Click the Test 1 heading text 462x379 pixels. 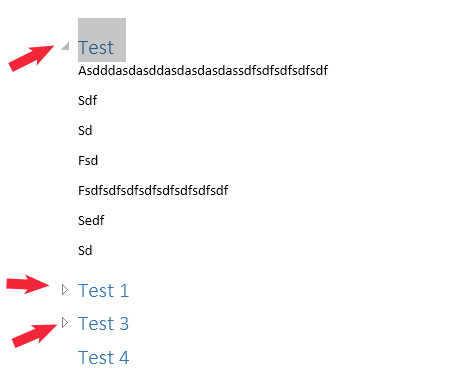click(x=103, y=290)
